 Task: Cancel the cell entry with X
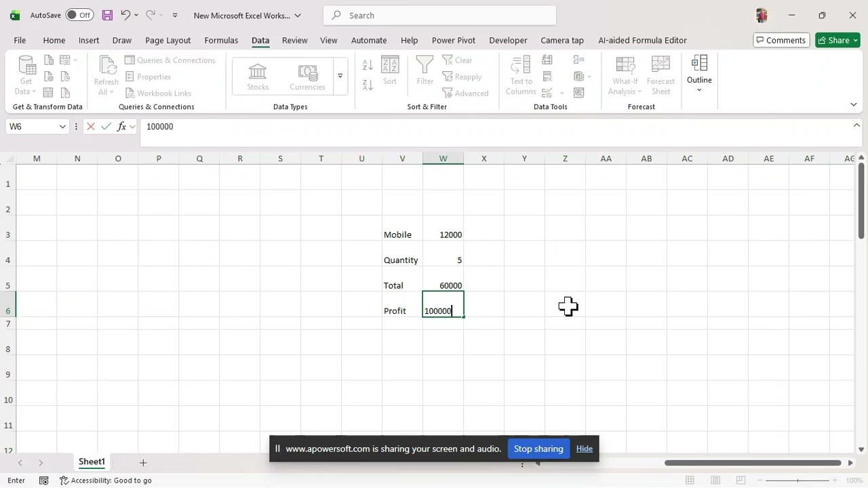click(90, 126)
